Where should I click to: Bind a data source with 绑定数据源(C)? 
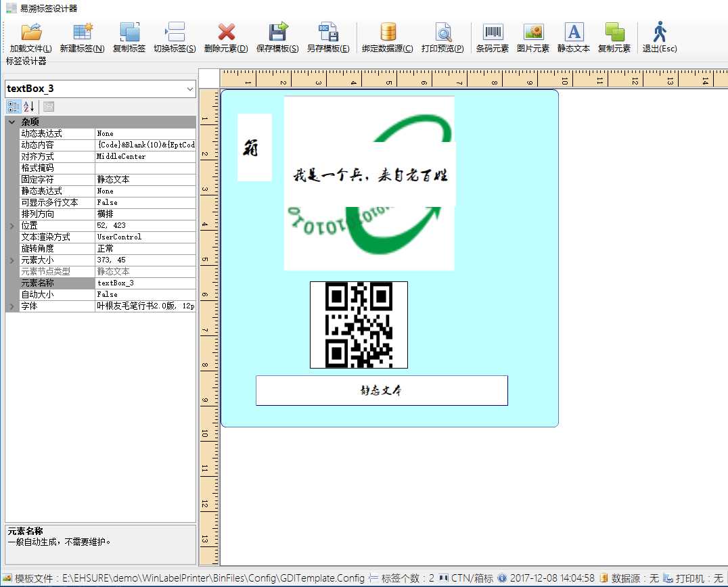(388, 38)
